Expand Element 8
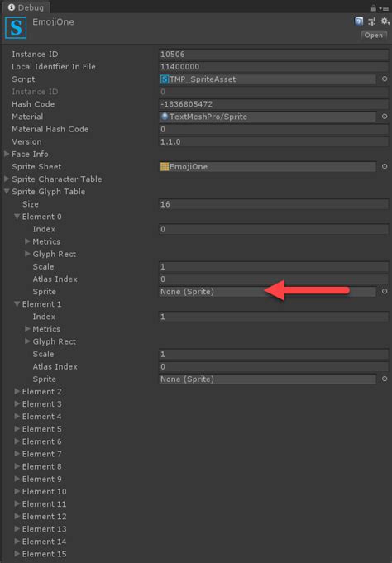Image resolution: width=392 pixels, height=563 pixels. [17, 466]
